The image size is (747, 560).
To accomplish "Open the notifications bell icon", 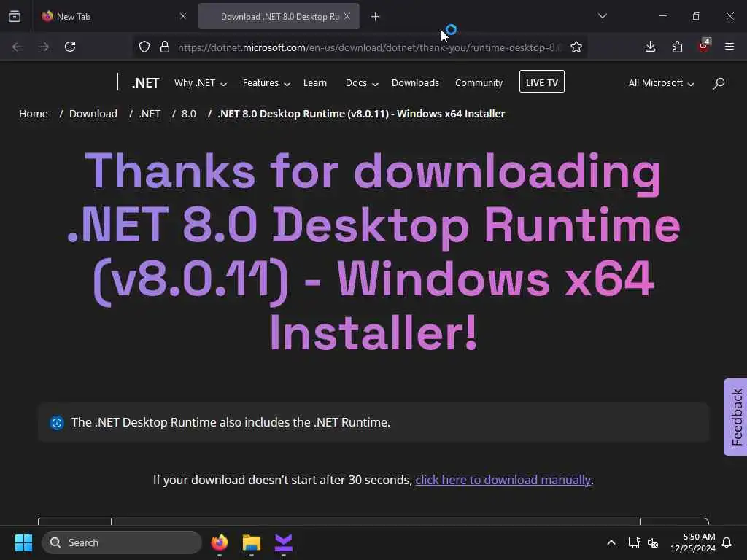I will coord(727,542).
